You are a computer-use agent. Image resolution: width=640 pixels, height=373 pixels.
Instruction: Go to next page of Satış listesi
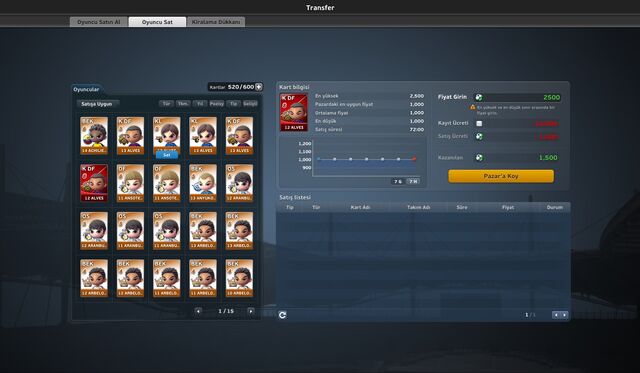564,315
